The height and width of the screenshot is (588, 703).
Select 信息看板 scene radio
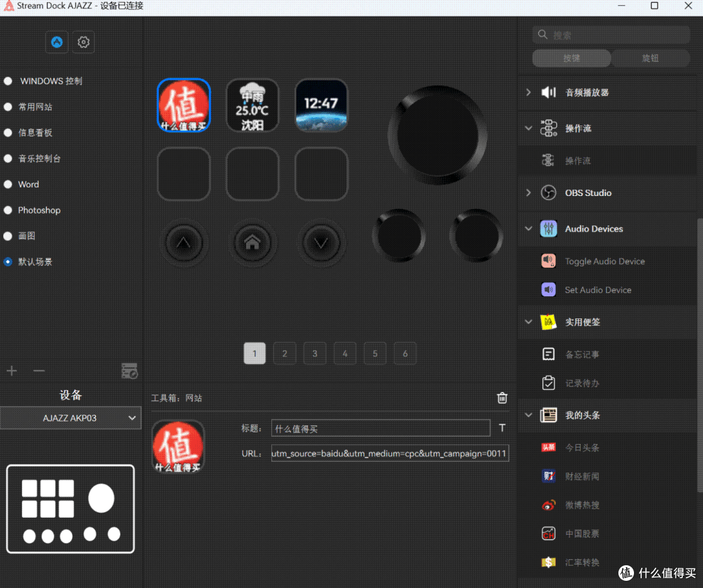(8, 133)
